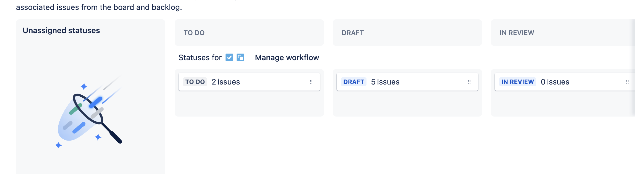Viewport: 644px width, 174px height.
Task: Grab the drag handle on TO DO status
Action: pos(311,82)
